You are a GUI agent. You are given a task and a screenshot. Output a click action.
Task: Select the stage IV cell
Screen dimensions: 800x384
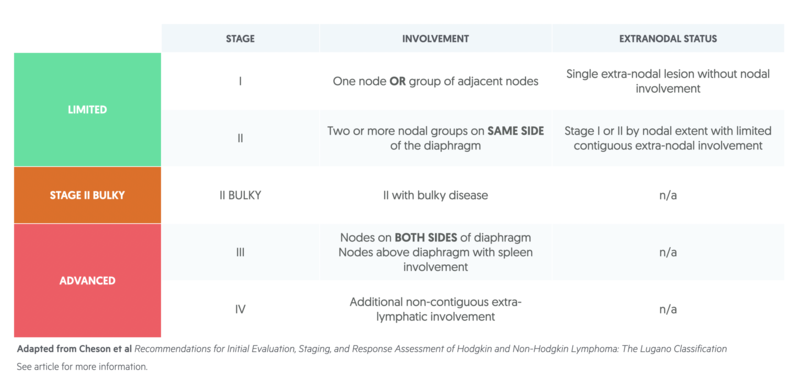[240, 309]
